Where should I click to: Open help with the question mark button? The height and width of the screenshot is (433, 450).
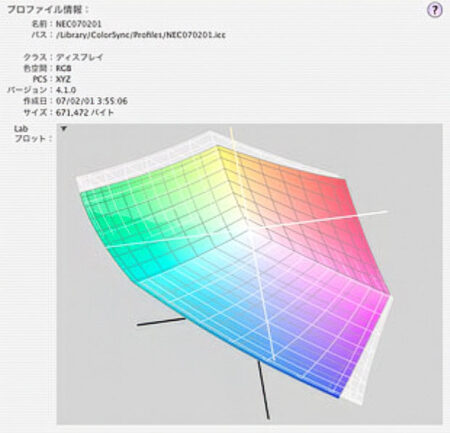[434, 10]
